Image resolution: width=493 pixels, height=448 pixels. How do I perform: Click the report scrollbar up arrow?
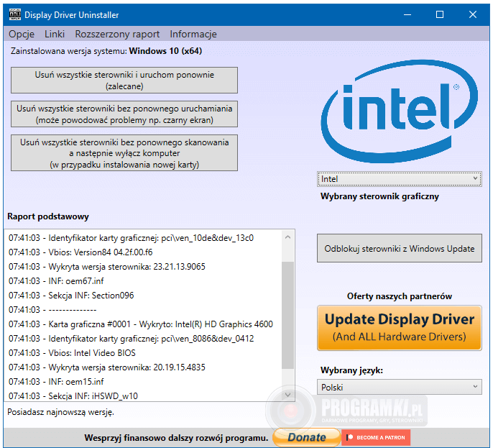pyautogui.click(x=287, y=237)
